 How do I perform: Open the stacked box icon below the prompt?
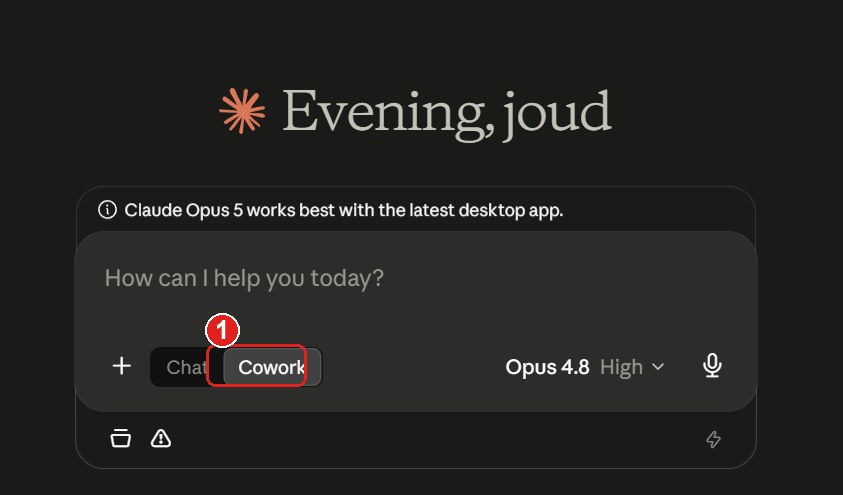click(x=120, y=438)
